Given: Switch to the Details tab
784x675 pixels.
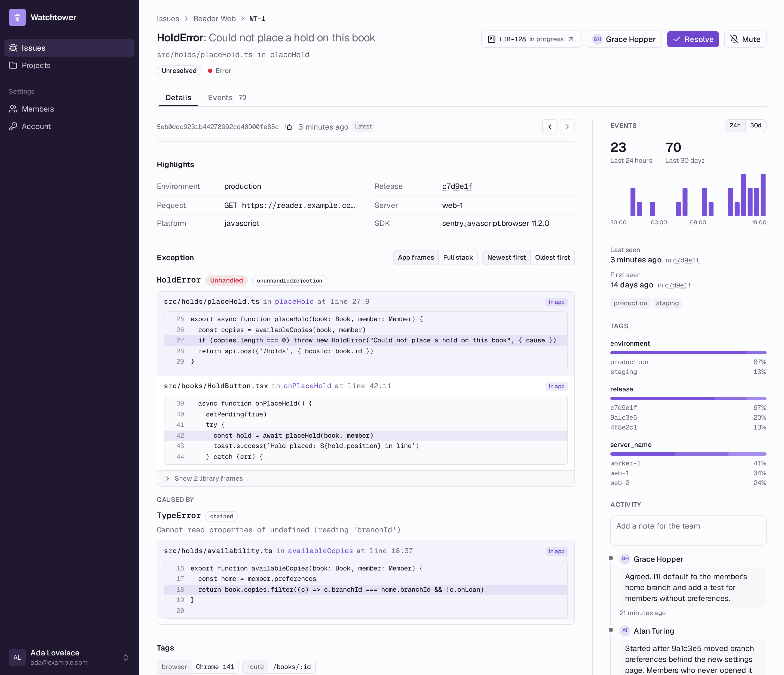Looking at the screenshot, I should (x=178, y=98).
